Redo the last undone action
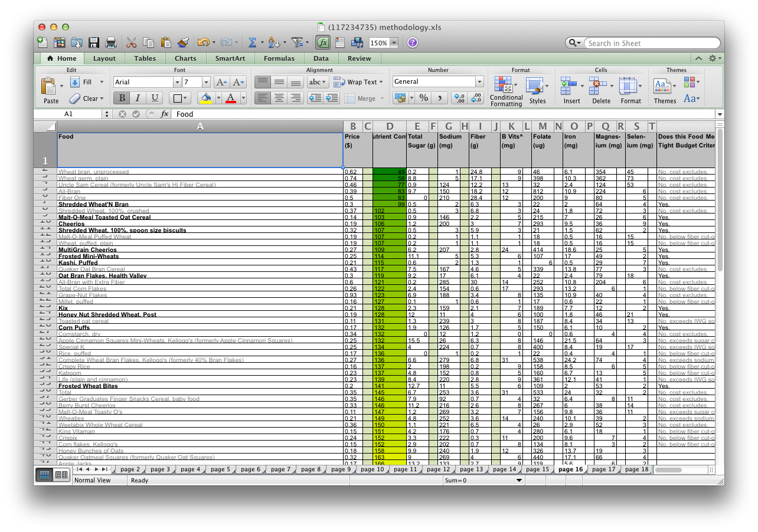This screenshot has width=758, height=532. point(226,42)
